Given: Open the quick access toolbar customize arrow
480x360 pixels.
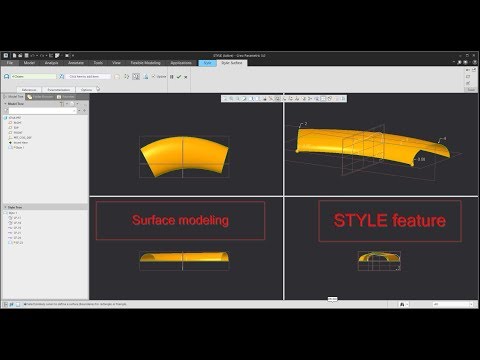Looking at the screenshot, I should (x=73, y=55).
